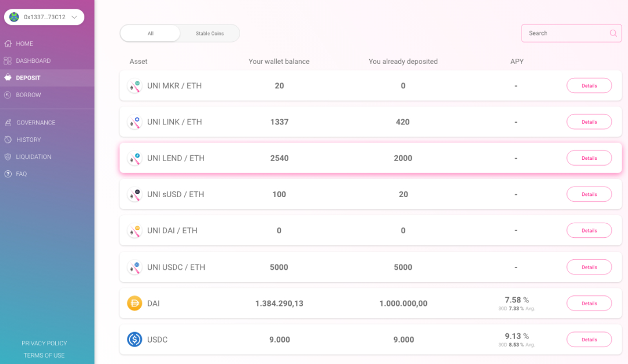Click the USDC coin icon
628x364 pixels.
click(x=134, y=340)
